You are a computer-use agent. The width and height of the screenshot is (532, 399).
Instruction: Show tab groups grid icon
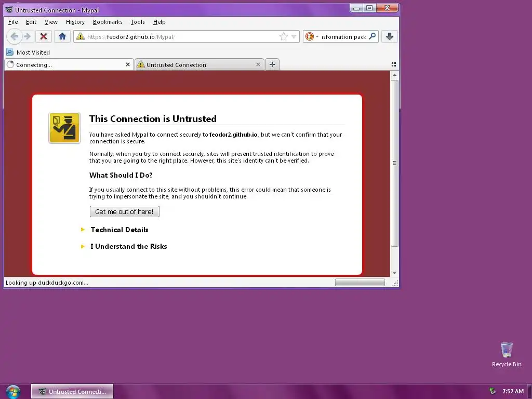(x=394, y=64)
